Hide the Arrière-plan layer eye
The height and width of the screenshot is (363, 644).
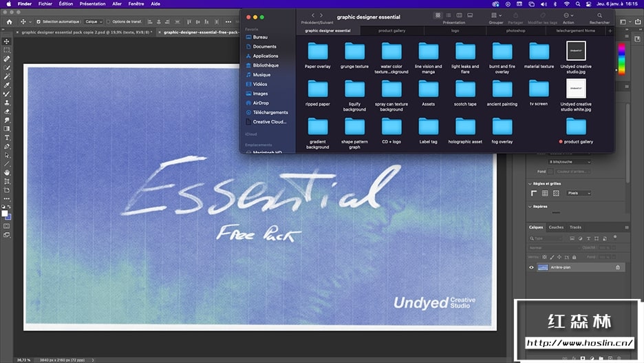[x=531, y=267]
